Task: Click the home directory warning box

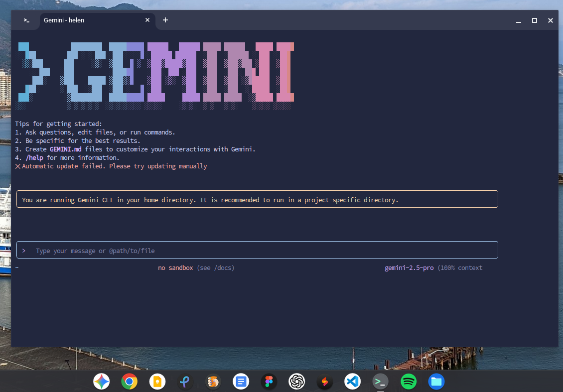Action: click(x=257, y=199)
